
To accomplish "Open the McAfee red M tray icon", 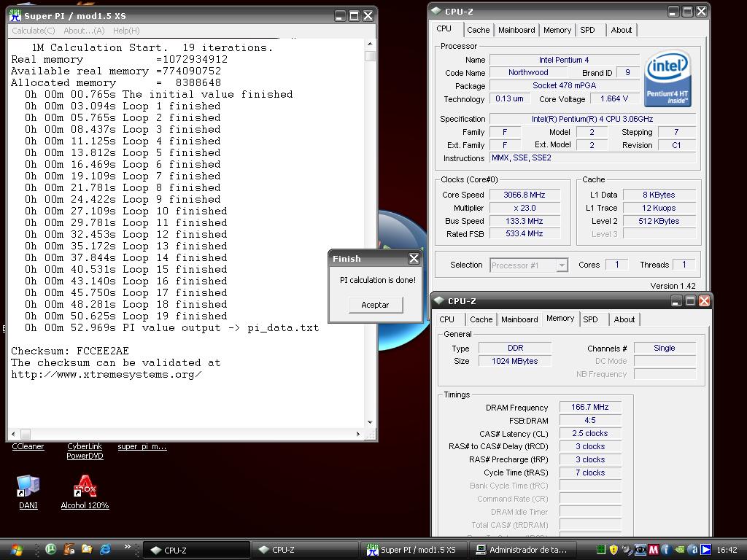I will tap(654, 550).
